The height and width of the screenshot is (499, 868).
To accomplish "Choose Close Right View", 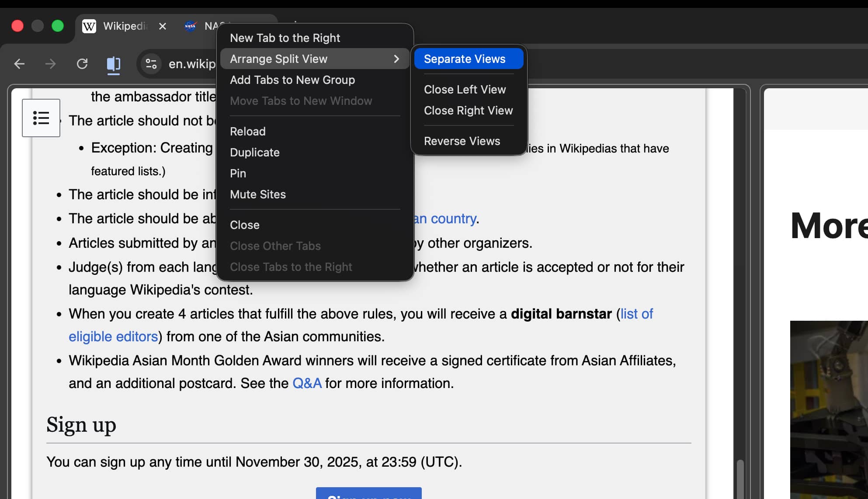I will point(468,111).
